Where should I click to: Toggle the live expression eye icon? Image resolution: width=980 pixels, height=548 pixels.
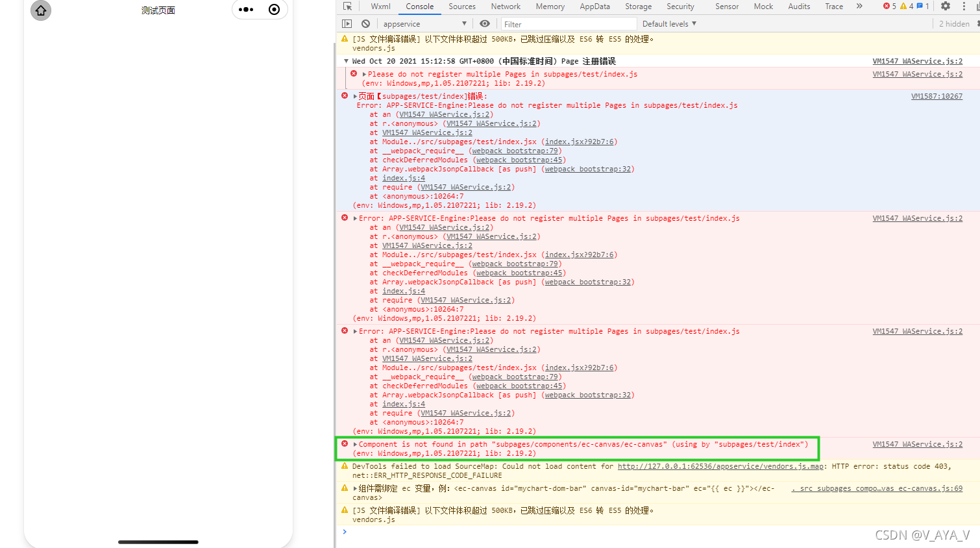coord(485,24)
